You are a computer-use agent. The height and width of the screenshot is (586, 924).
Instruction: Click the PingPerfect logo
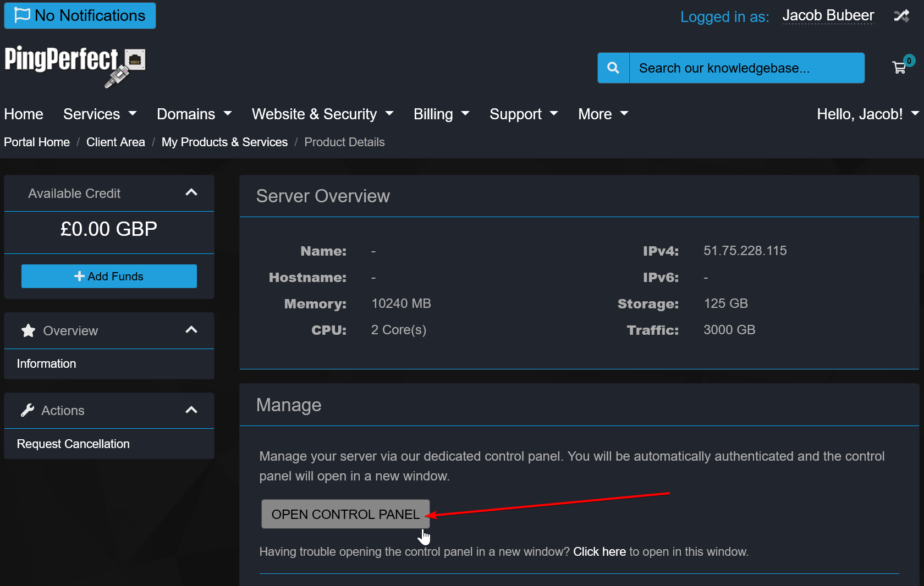click(x=75, y=65)
